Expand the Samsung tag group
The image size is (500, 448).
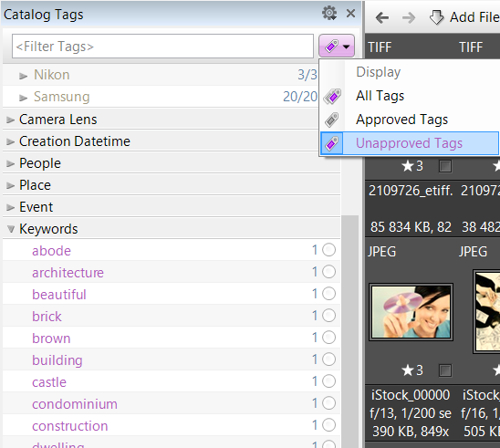pyautogui.click(x=23, y=98)
